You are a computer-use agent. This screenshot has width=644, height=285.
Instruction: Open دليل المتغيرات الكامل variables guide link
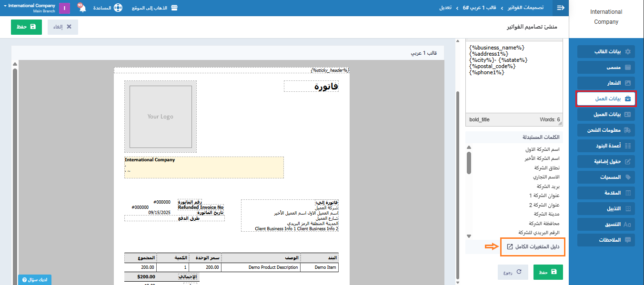533,247
